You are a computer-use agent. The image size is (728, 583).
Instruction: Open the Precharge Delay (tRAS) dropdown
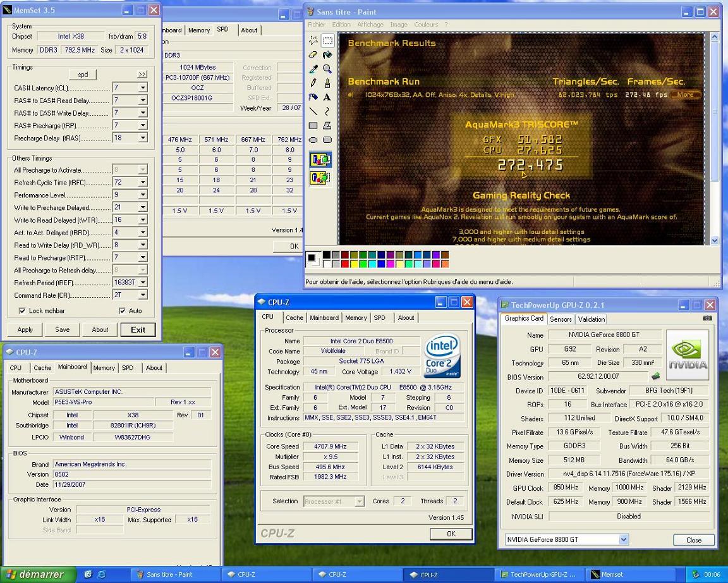143,138
